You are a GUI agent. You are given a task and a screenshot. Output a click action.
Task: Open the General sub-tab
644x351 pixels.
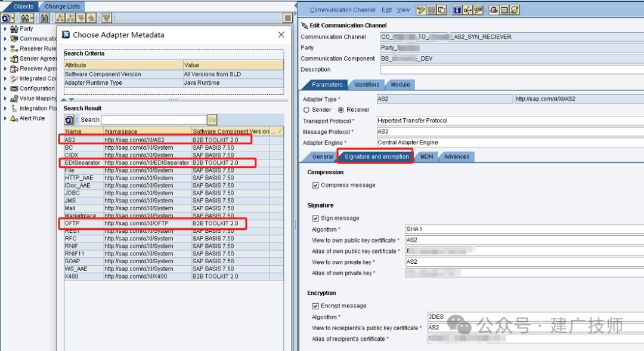click(x=323, y=156)
